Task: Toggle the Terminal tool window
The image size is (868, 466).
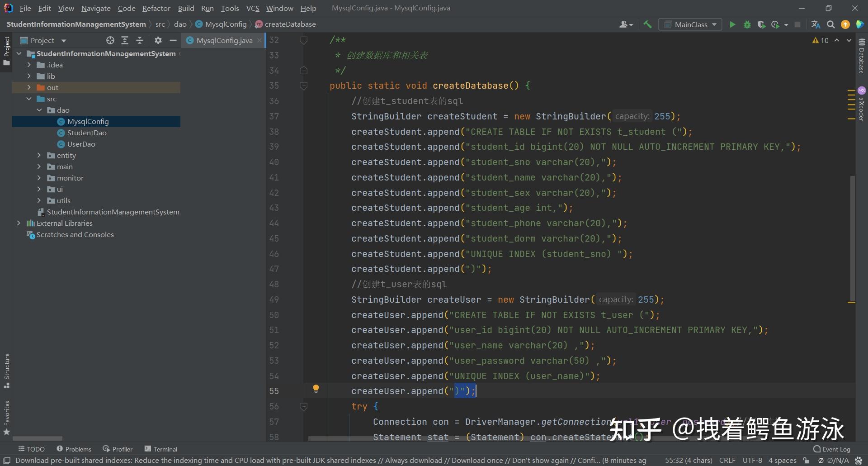Action: point(160,448)
